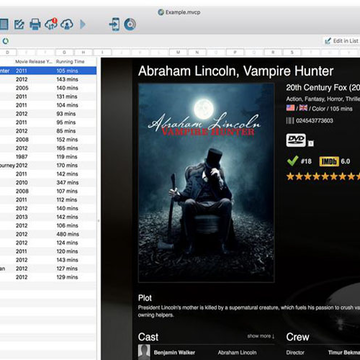Select the row with 112 mins
This screenshot has height=360, width=360.
tap(48, 200)
